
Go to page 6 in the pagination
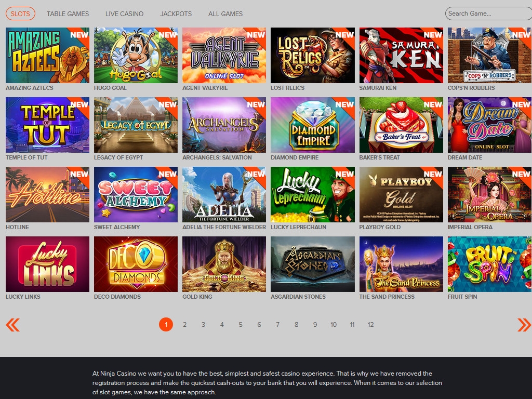point(259,324)
